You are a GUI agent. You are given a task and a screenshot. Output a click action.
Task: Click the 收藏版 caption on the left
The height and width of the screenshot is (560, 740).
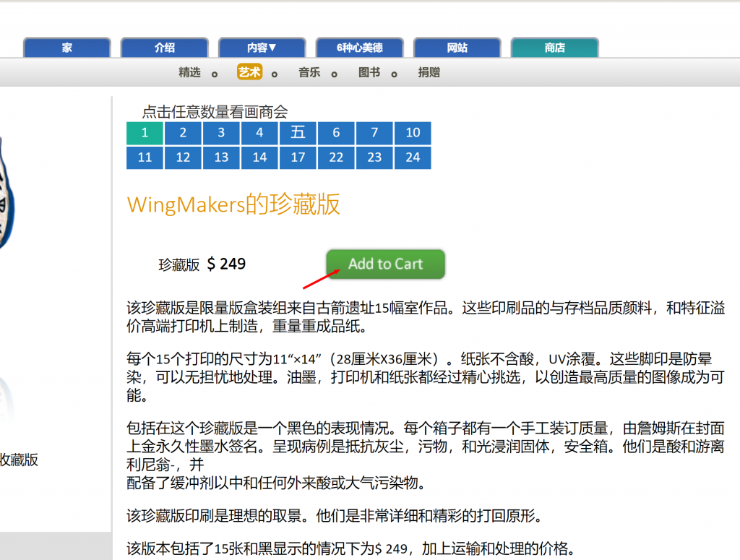point(19,460)
